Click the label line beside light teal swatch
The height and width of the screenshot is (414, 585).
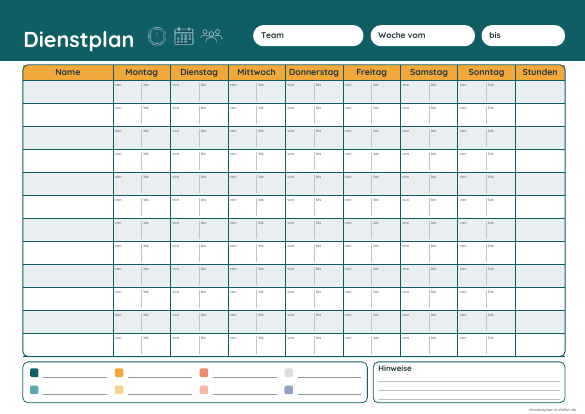pyautogui.click(x=75, y=394)
